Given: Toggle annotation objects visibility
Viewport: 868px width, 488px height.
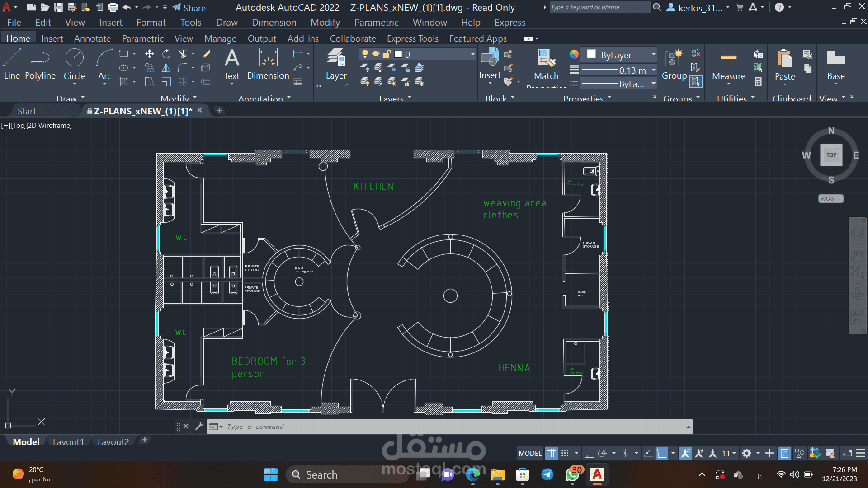Looking at the screenshot, I should point(685,453).
